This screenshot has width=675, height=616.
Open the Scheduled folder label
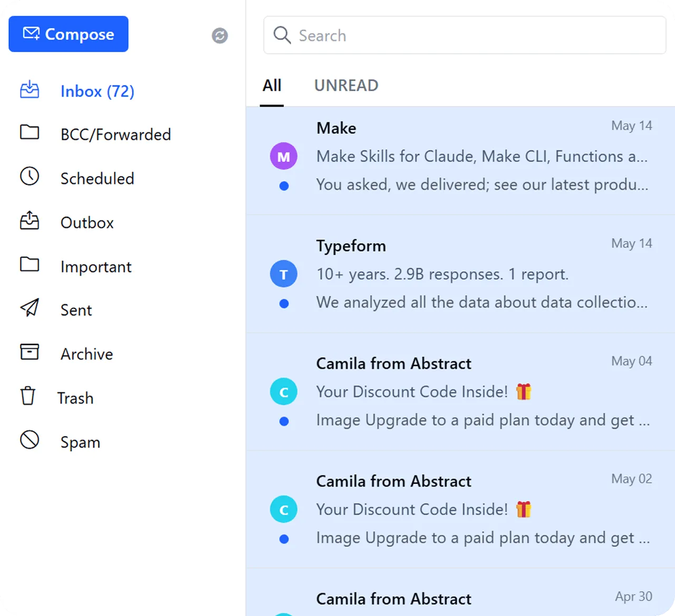point(98,178)
